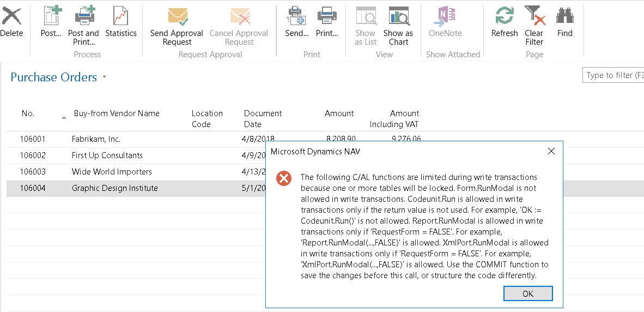Viewport: 644px width, 312px height.
Task: Click the Send... icon in Print group
Action: [296, 16]
